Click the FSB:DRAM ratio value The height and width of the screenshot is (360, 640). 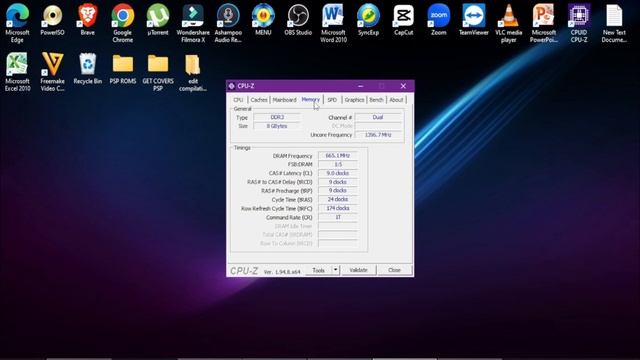(x=338, y=164)
